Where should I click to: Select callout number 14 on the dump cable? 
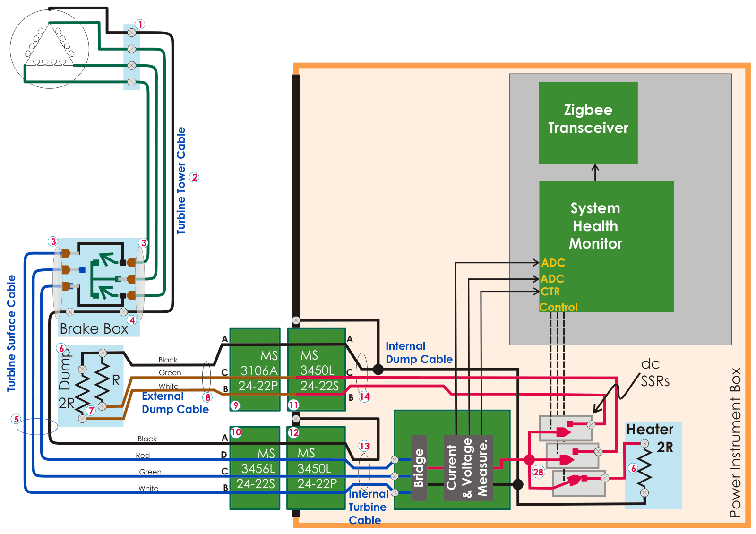(x=364, y=396)
